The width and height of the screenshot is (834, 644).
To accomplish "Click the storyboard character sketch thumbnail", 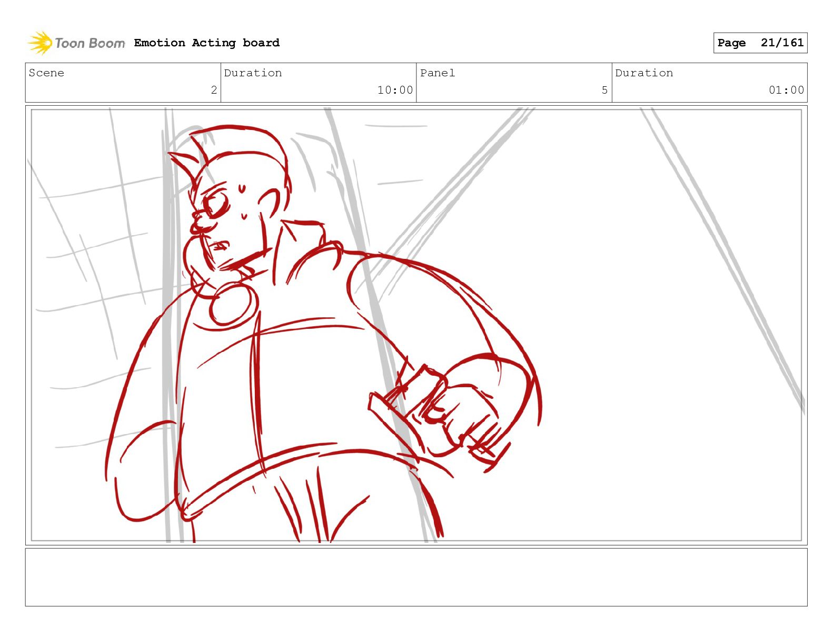I will [x=416, y=325].
